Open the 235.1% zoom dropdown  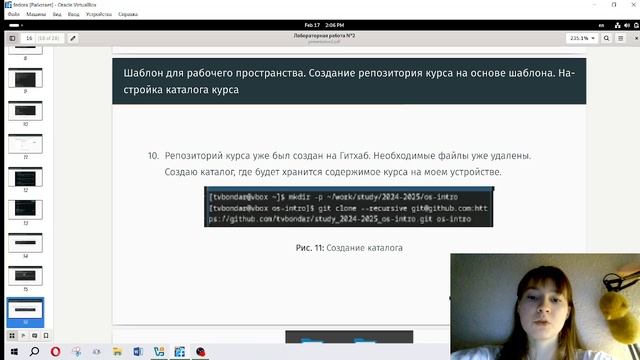(x=582, y=38)
